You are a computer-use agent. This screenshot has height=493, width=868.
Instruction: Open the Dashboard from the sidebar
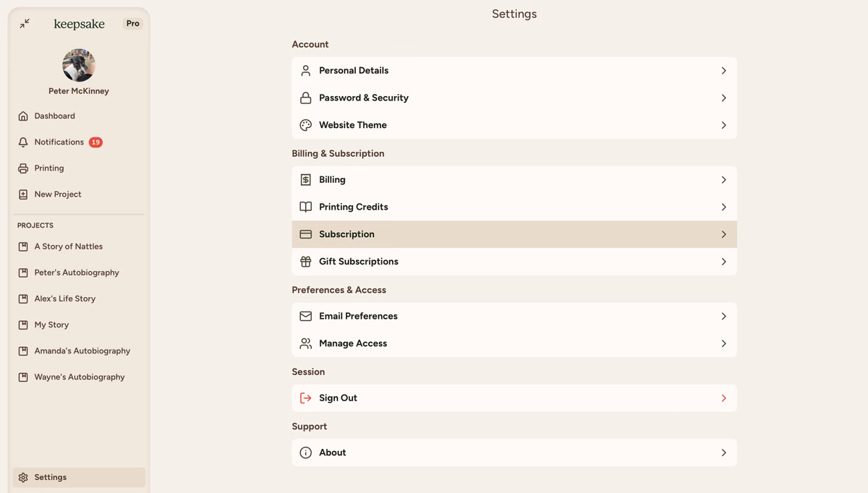[x=54, y=116]
